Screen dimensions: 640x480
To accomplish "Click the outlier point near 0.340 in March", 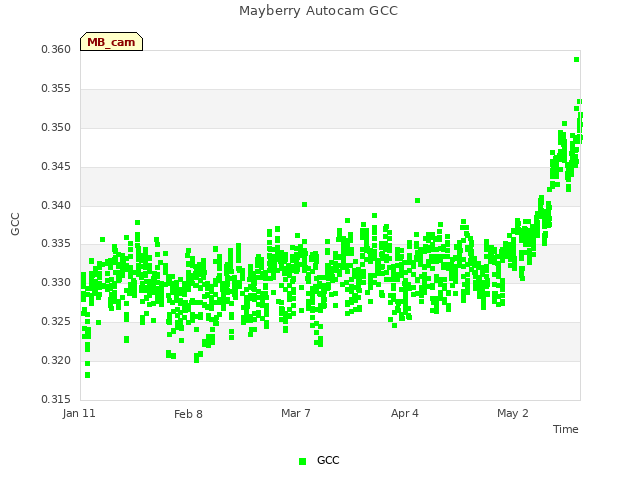I will (304, 204).
